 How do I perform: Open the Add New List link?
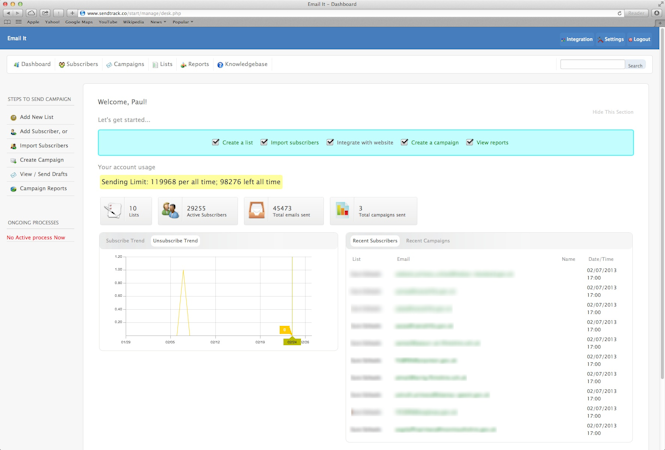click(36, 117)
